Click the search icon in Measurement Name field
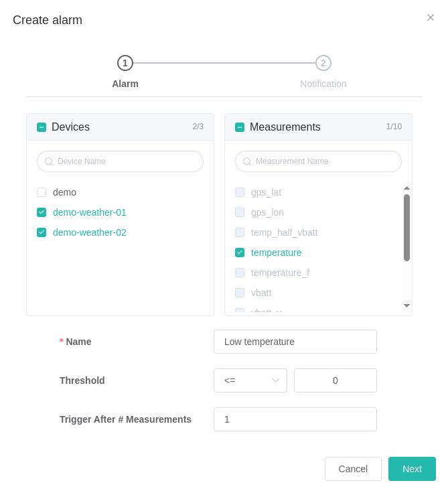Screen dimensions: 448x493 pos(247,161)
